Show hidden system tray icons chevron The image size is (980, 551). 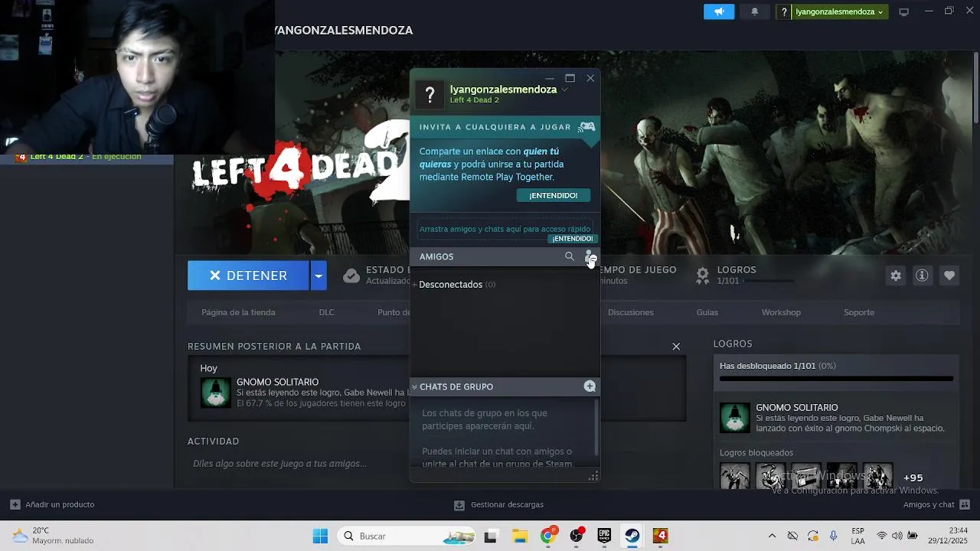pos(772,536)
